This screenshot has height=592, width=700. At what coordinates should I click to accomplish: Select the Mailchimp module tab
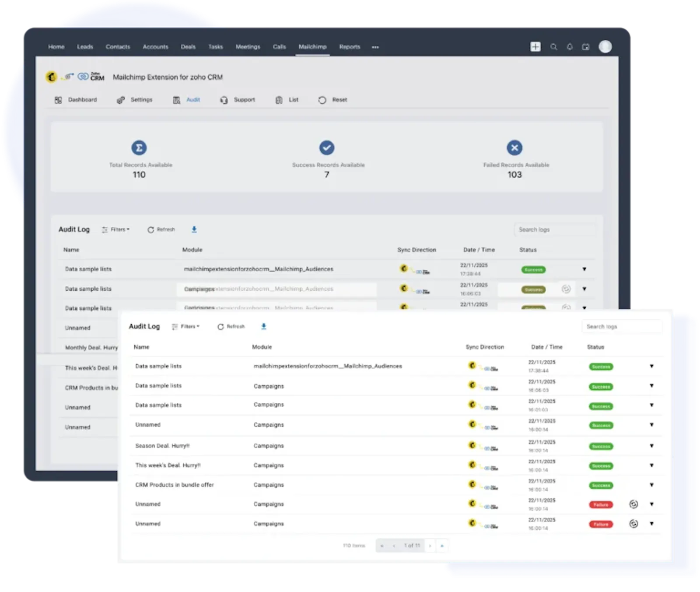[x=312, y=47]
